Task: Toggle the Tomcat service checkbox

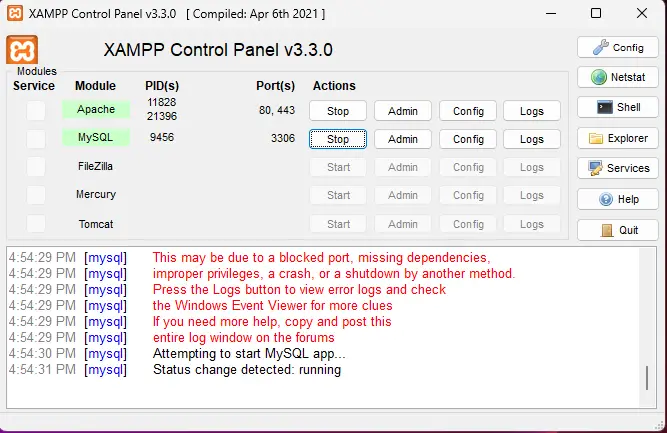Action: 36,224
